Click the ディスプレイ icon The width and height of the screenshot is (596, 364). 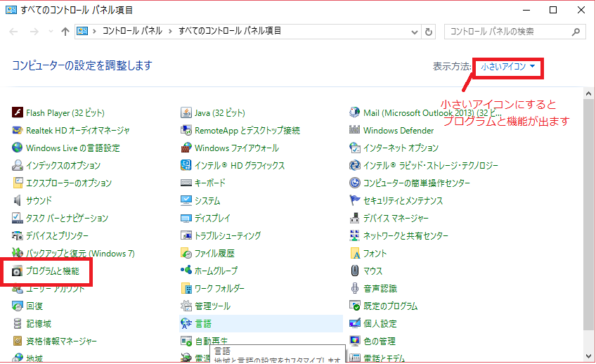[x=186, y=218]
